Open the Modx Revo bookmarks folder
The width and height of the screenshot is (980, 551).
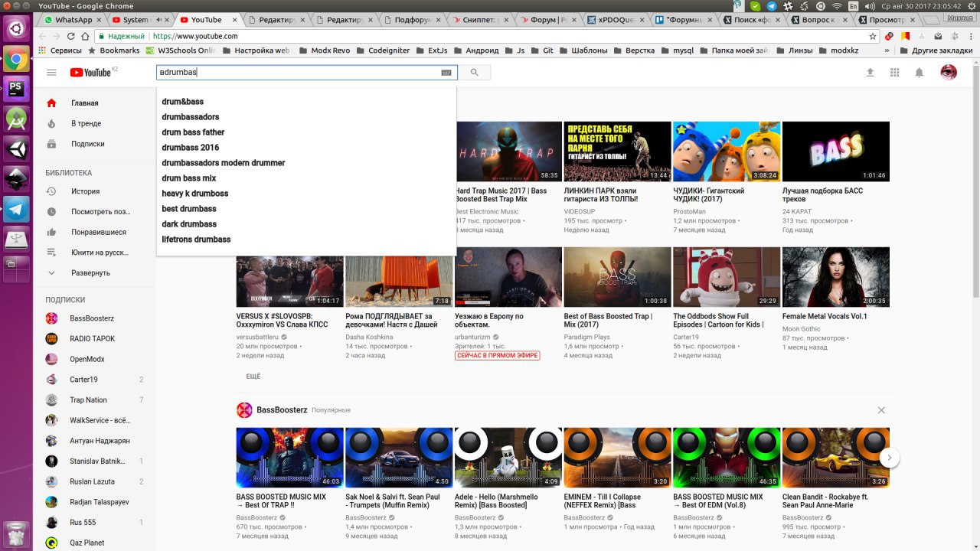coord(324,51)
